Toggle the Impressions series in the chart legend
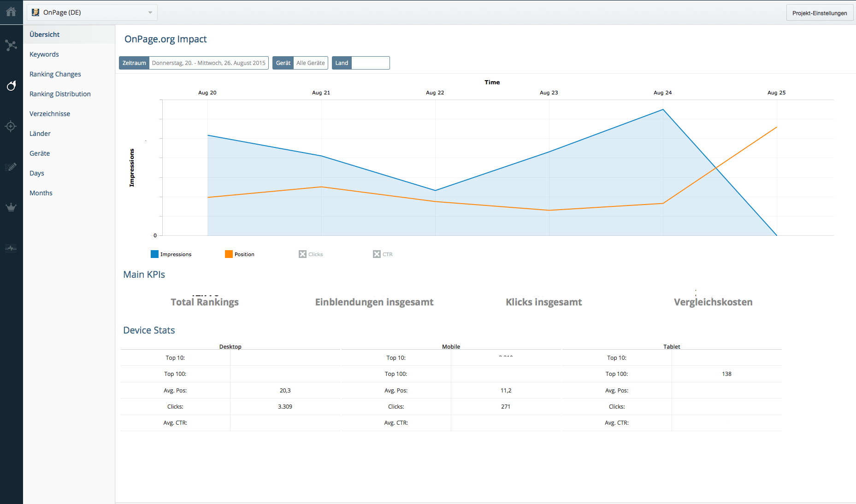Screen dimensions: 856x504 pyautogui.click(x=171, y=254)
